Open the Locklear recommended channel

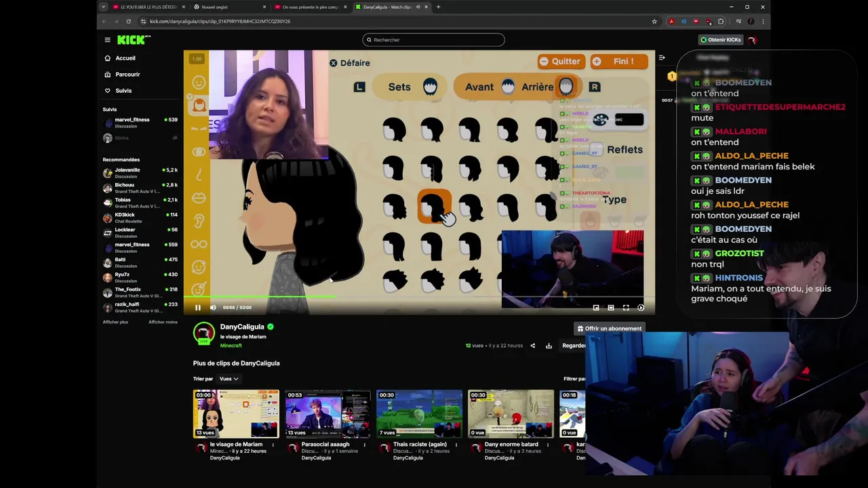140,232
